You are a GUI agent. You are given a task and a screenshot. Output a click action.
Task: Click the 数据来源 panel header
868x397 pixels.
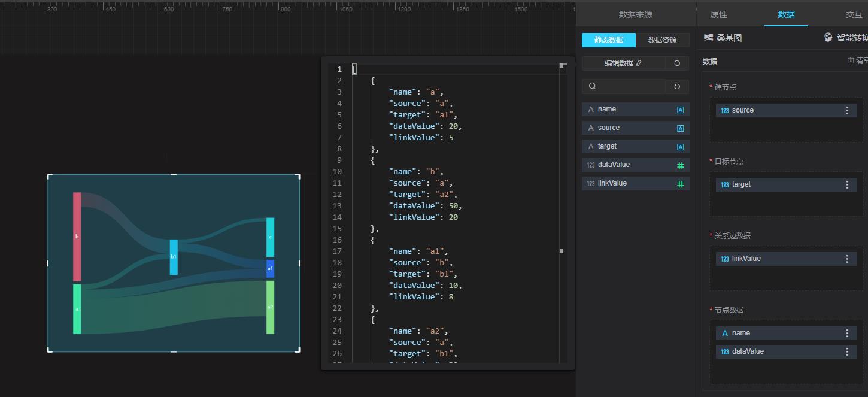point(635,14)
